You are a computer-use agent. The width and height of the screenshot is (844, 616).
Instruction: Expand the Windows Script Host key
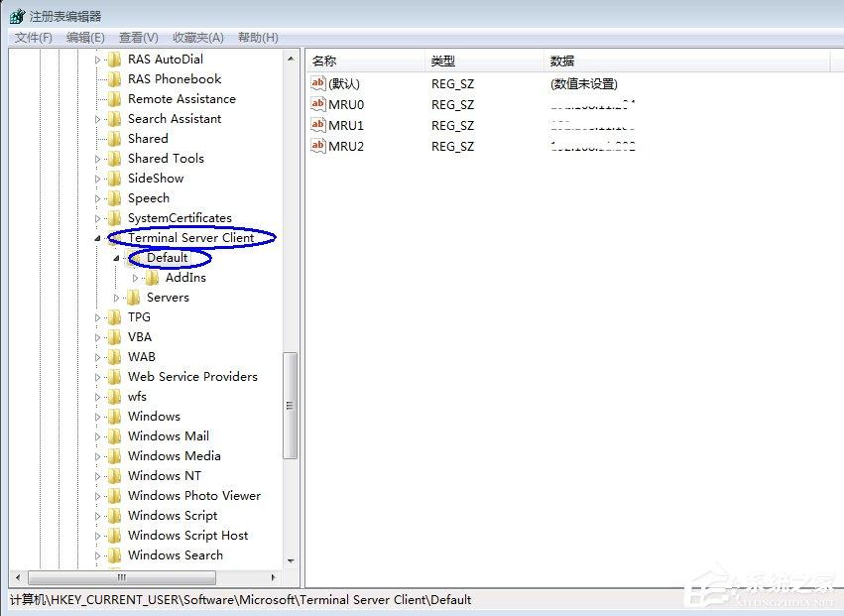pos(97,536)
